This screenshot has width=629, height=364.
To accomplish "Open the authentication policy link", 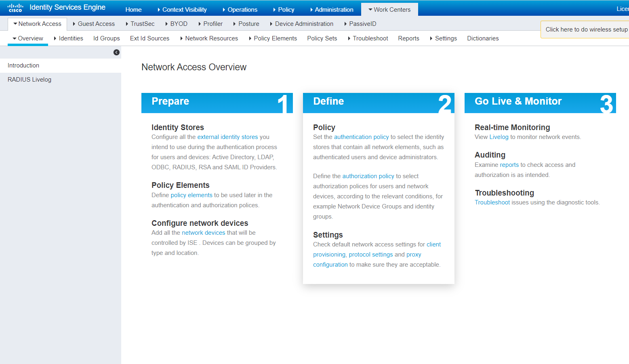I will point(361,137).
